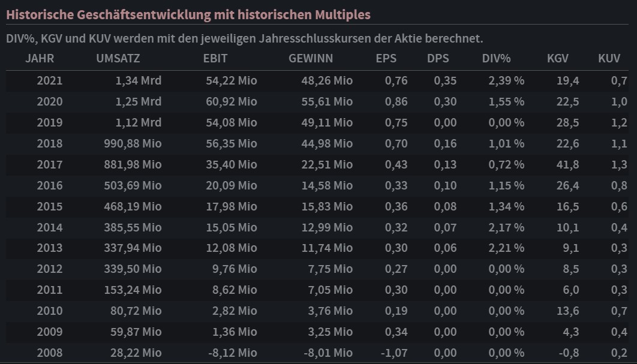Select the 2009 year row

click(49, 332)
